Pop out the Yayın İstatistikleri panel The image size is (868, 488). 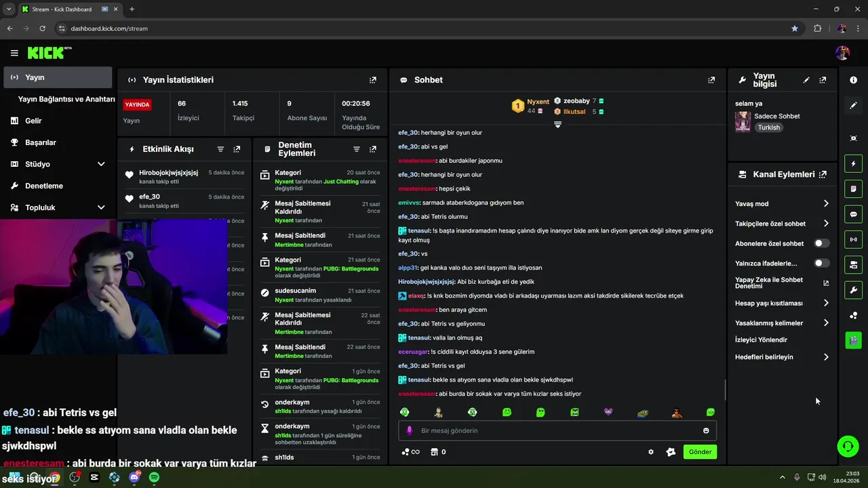coord(372,80)
